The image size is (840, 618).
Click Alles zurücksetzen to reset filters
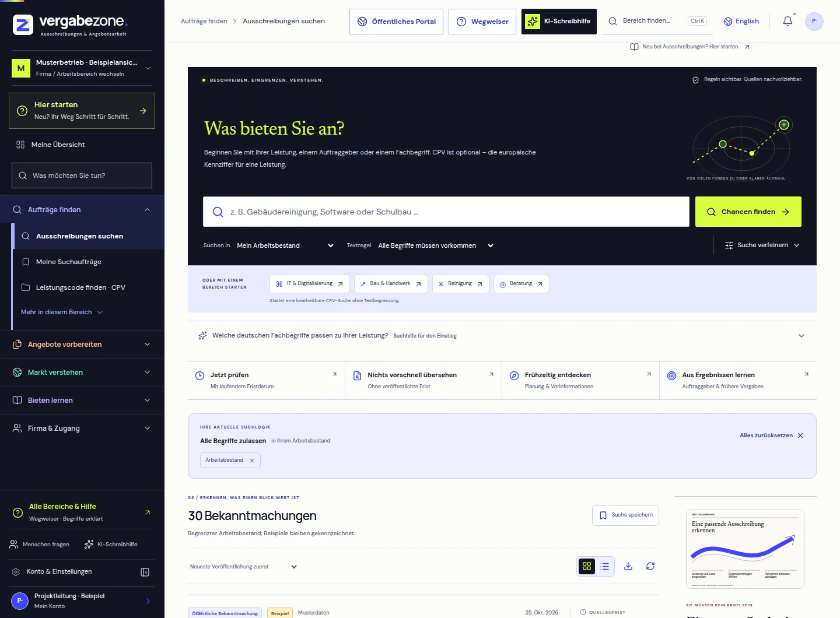pos(771,436)
